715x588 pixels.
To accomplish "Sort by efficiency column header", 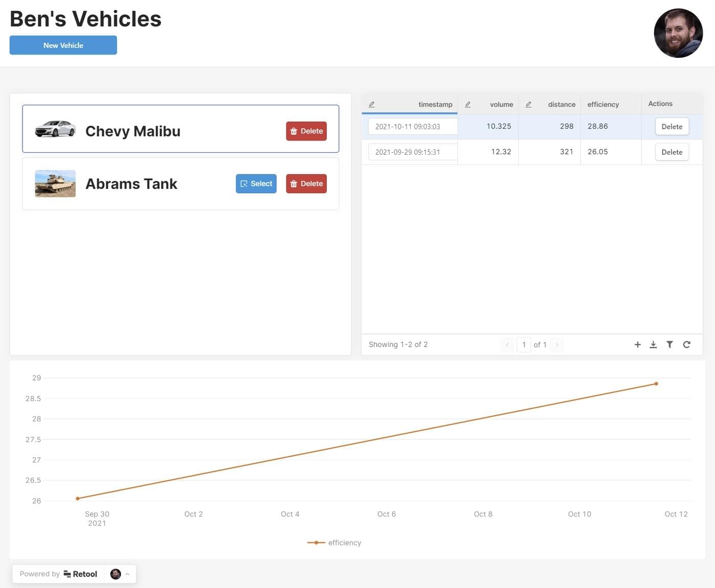I will 603,104.
